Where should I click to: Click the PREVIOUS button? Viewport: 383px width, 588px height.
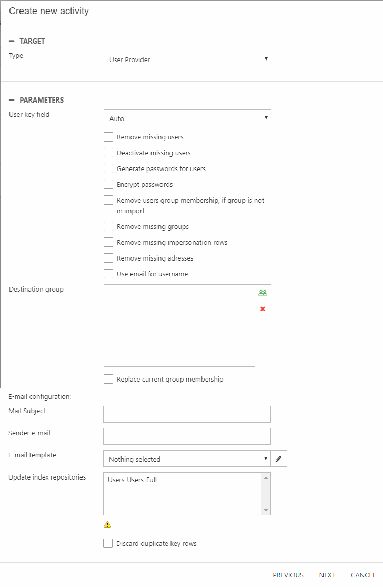tap(288, 575)
